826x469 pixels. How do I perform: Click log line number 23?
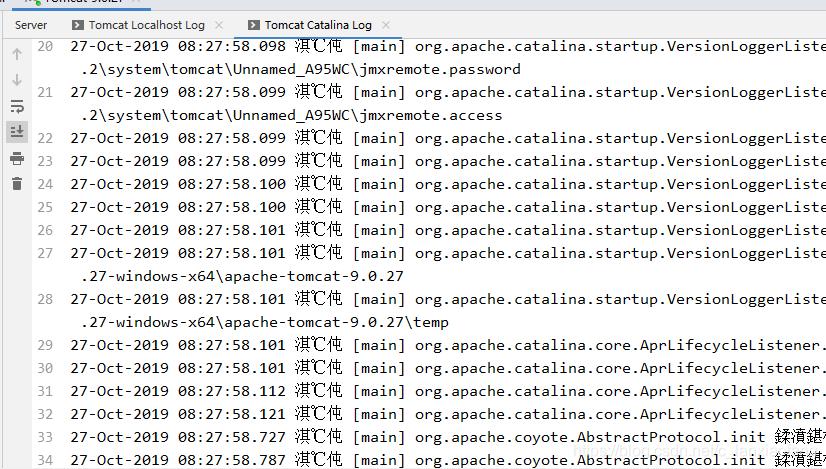(x=45, y=161)
